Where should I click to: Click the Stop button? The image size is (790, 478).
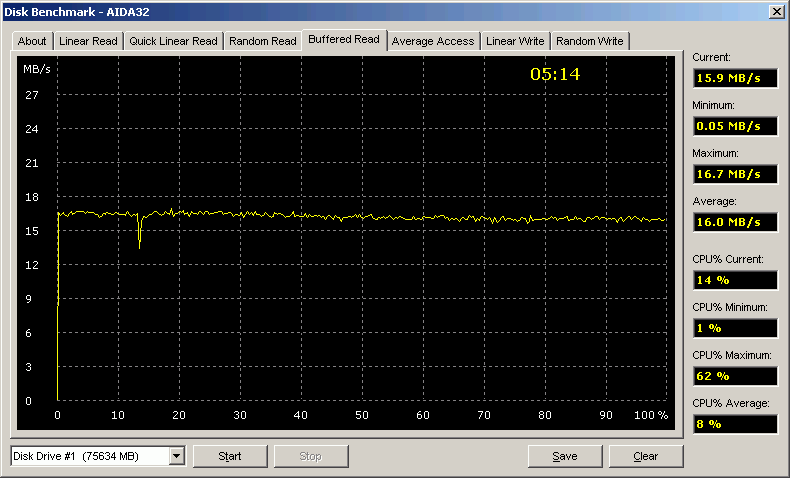click(x=310, y=456)
